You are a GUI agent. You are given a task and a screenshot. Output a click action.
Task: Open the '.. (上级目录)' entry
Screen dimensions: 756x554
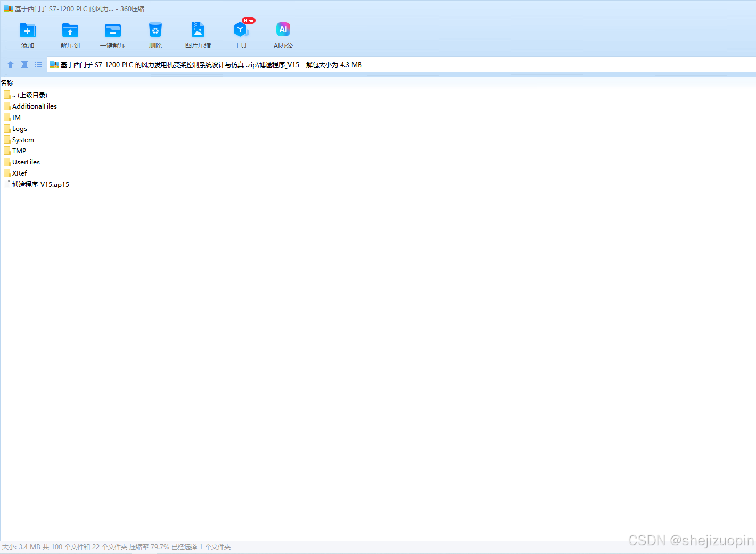point(30,95)
